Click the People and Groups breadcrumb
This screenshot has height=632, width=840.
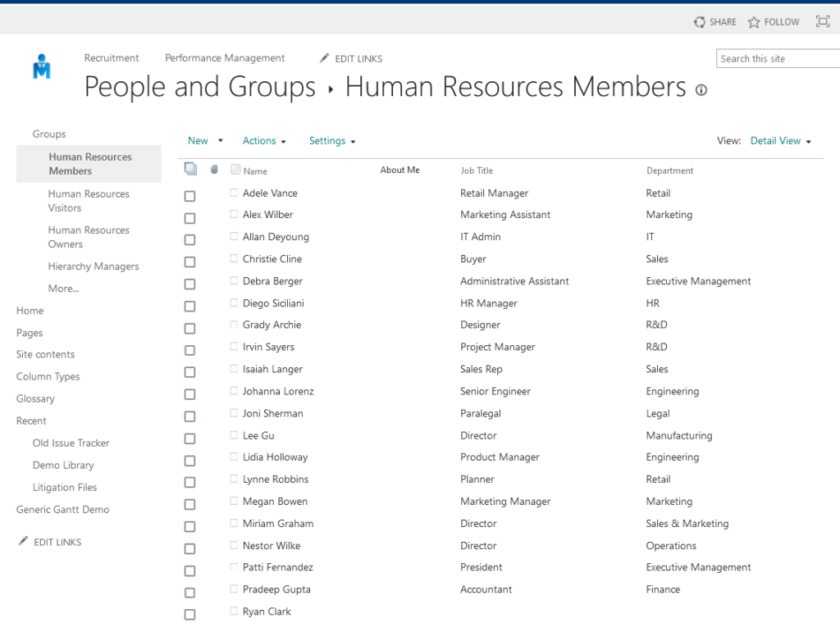(200, 87)
